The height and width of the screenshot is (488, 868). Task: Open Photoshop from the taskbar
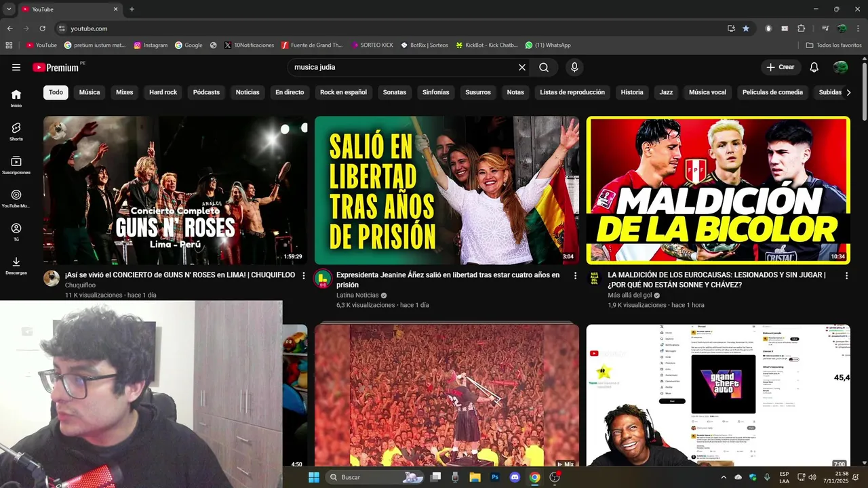tap(495, 477)
